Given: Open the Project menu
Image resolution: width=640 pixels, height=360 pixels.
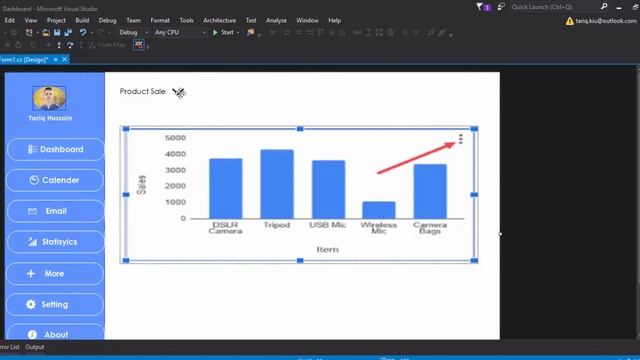Looking at the screenshot, I should point(56,20).
